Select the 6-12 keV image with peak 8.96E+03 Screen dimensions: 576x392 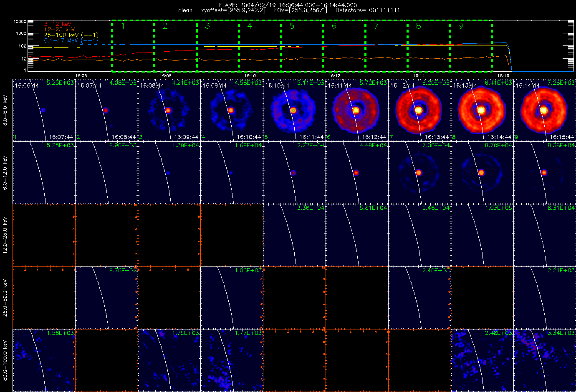pyautogui.click(x=107, y=173)
